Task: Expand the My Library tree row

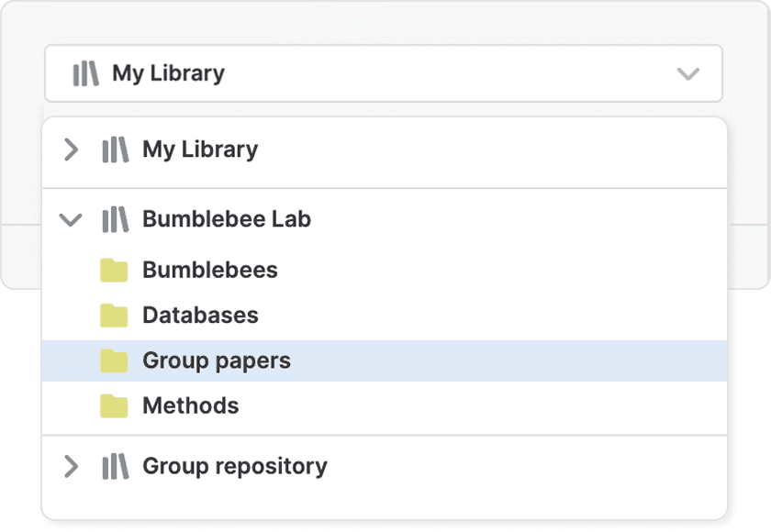Action: click(71, 150)
